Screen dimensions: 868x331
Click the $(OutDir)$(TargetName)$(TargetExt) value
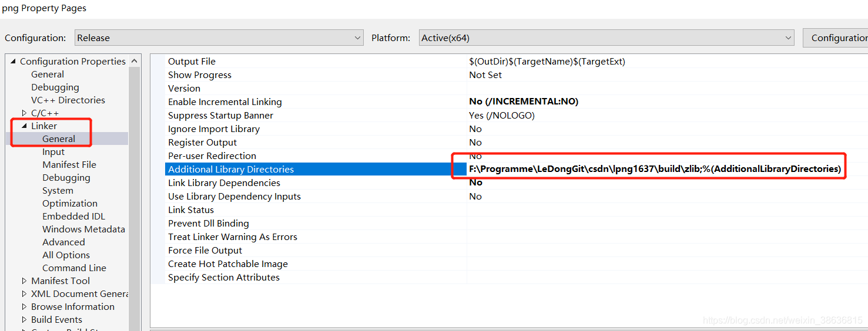click(x=547, y=62)
